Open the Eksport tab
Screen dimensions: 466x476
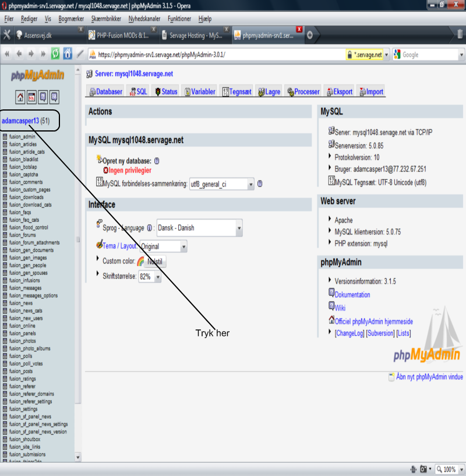click(x=339, y=91)
